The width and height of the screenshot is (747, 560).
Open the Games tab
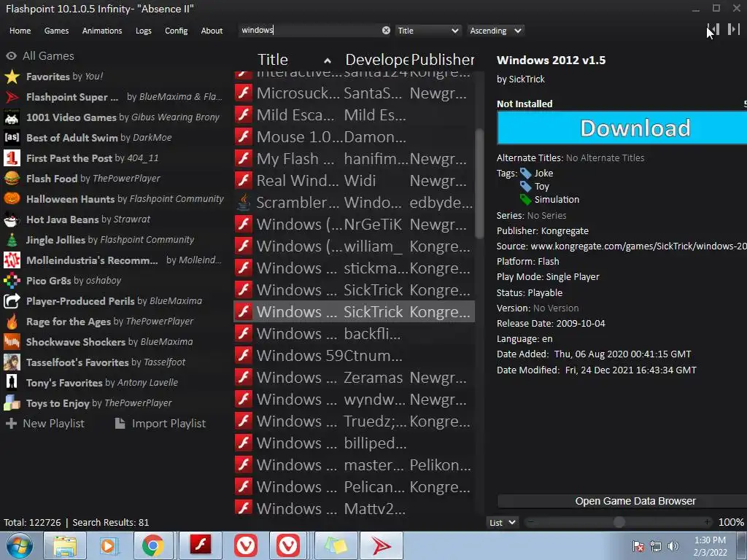56,31
